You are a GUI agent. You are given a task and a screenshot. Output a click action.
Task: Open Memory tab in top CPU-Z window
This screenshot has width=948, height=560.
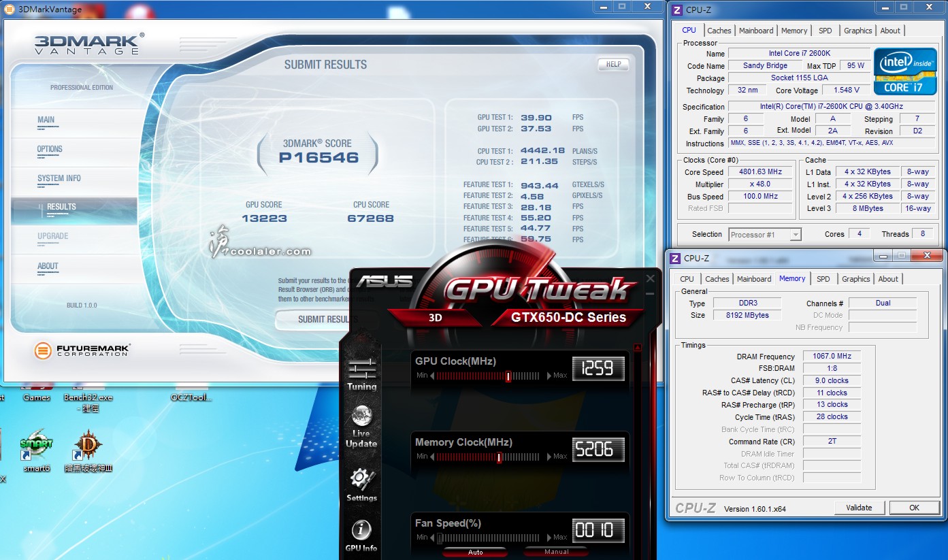pos(794,31)
